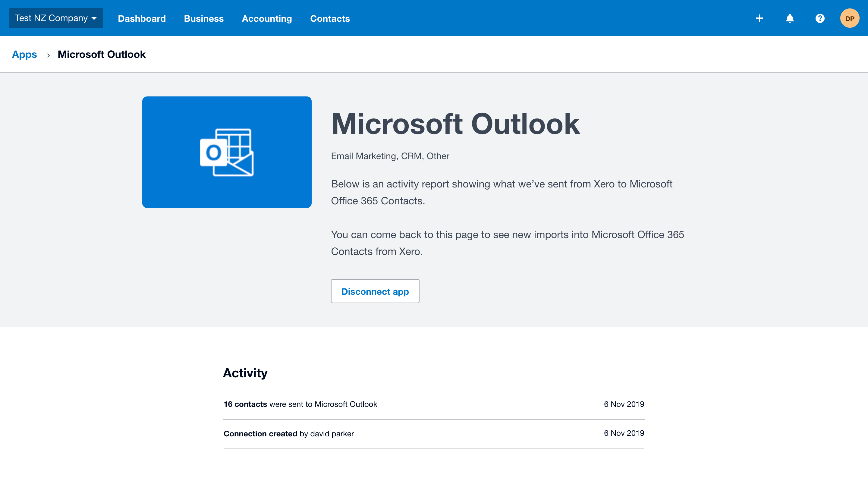Click the dropdown arrow beside company name
This screenshot has height=487, width=868.
[94, 19]
